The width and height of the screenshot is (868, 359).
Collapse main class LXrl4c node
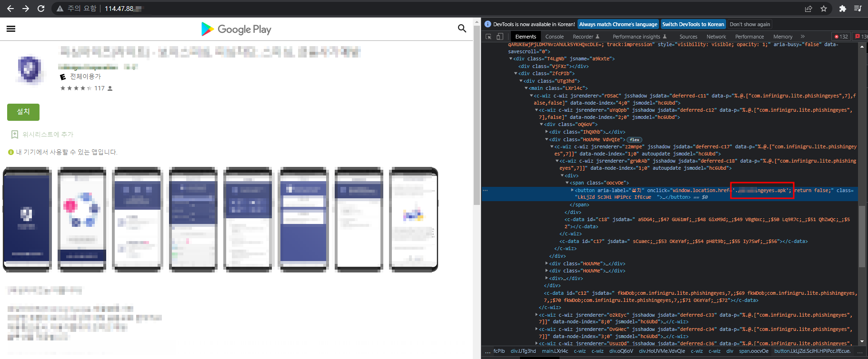(526, 88)
